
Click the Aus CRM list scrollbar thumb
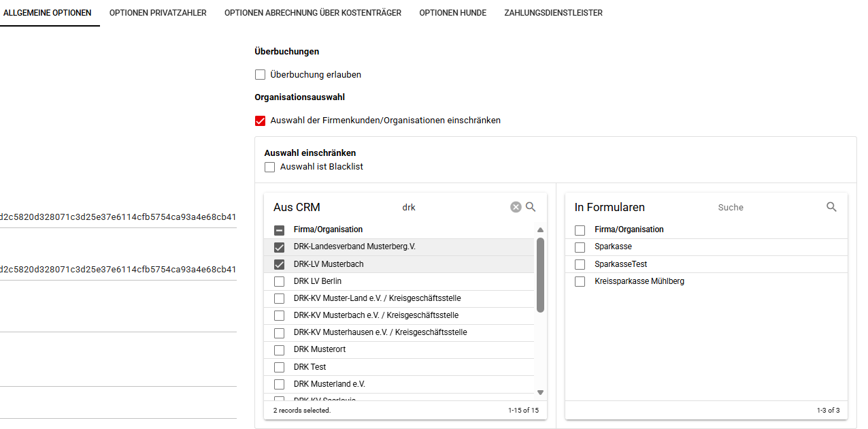pyautogui.click(x=540, y=274)
